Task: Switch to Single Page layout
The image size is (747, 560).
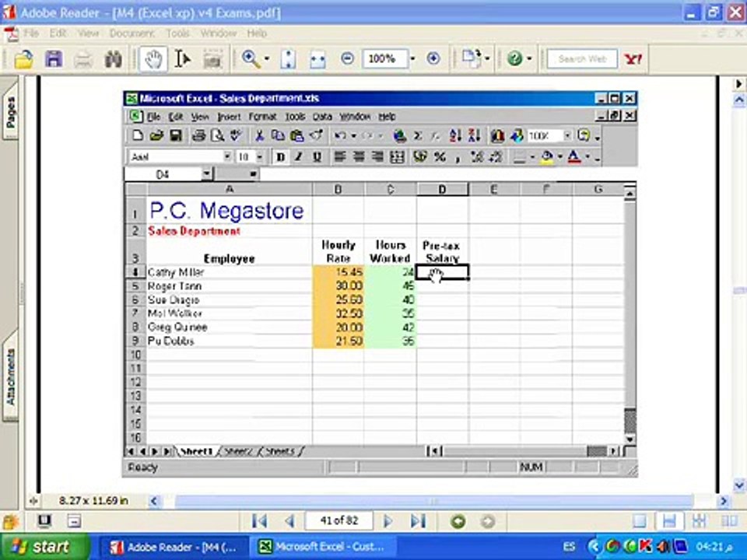Action: click(640, 521)
